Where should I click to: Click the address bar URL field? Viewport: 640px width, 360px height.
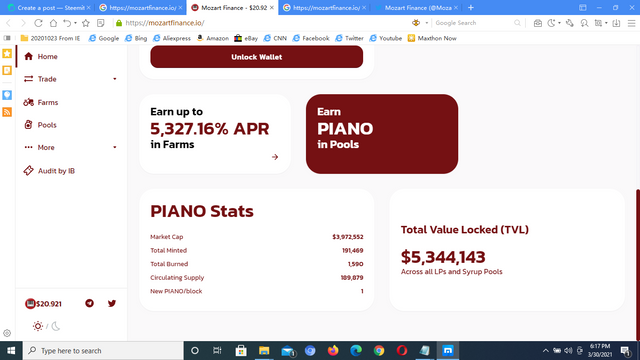click(261, 23)
